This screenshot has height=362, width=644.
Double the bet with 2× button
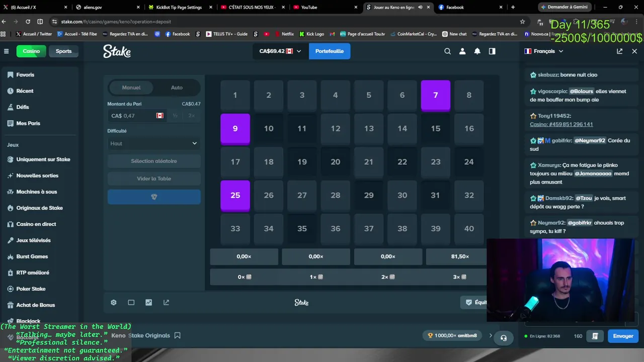(x=192, y=116)
